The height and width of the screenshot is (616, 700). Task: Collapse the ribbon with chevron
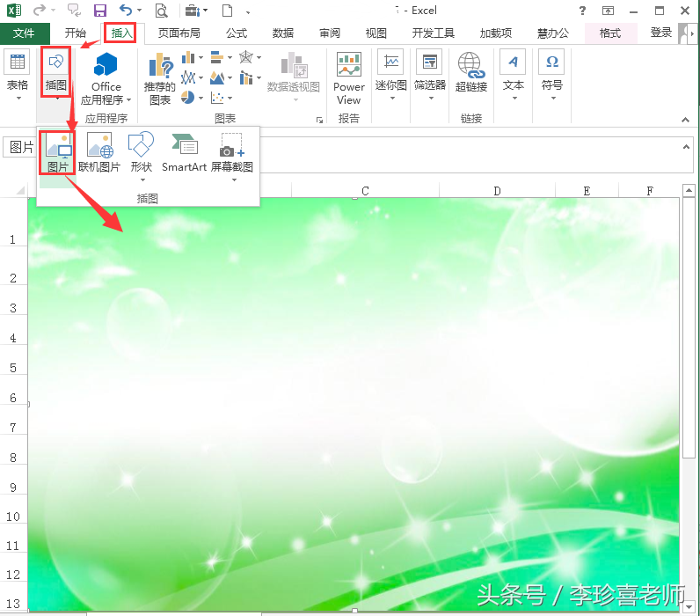tap(685, 120)
